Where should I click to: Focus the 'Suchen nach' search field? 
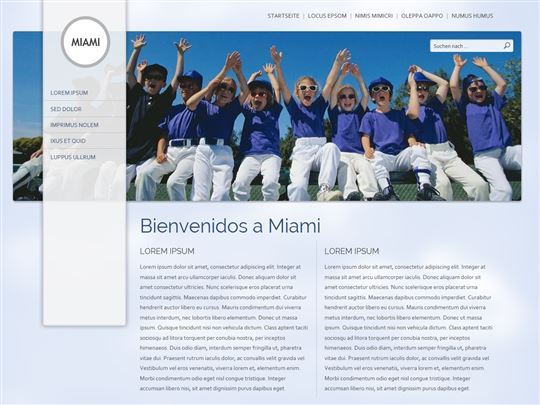(467, 46)
